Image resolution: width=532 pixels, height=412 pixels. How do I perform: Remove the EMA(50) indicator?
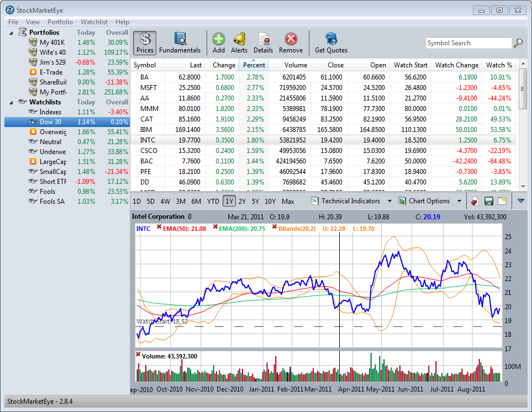[x=159, y=227]
